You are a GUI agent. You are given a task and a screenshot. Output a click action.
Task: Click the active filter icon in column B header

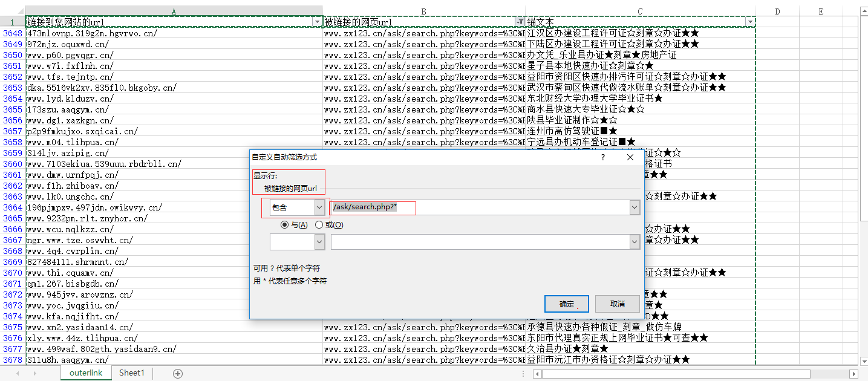(520, 22)
